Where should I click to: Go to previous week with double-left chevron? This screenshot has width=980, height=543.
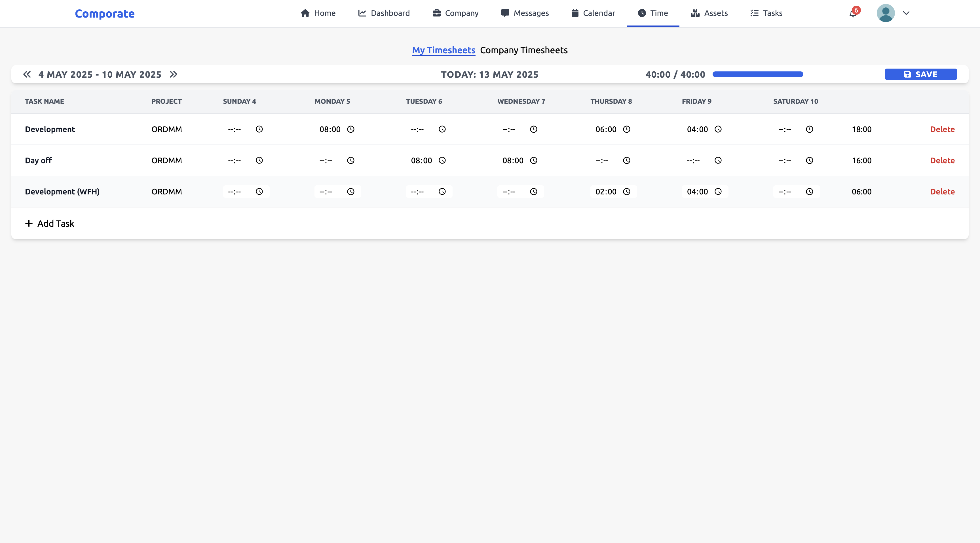[x=27, y=74]
